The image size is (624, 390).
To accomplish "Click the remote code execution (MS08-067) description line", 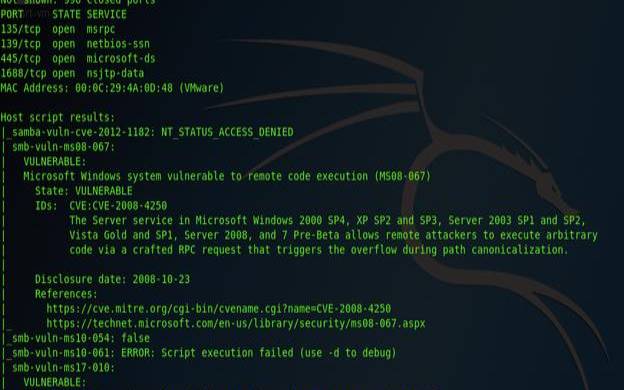I will pyautogui.click(x=227, y=176).
